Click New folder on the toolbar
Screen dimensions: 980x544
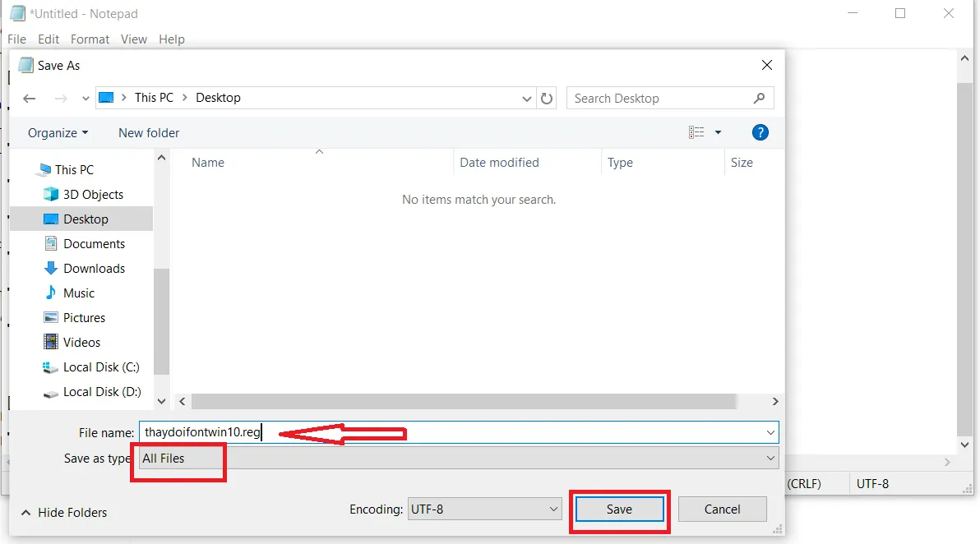click(148, 132)
